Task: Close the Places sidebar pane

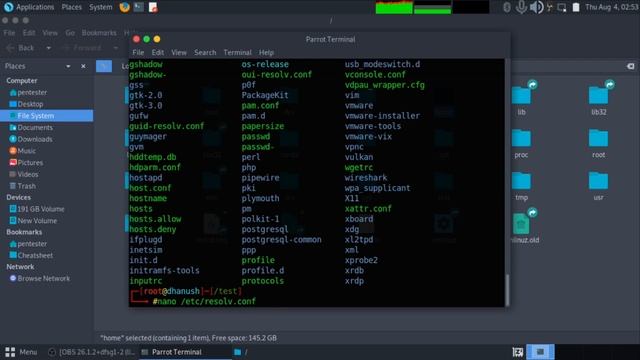Action: click(x=83, y=66)
